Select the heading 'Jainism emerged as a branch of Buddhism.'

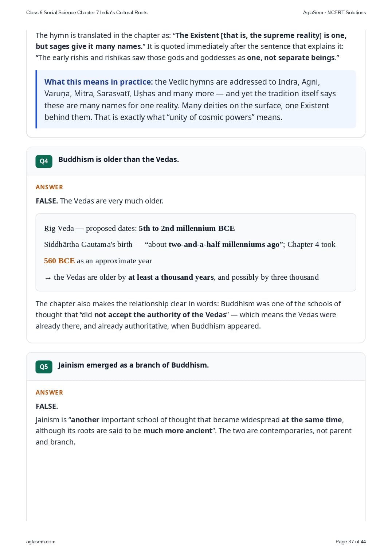[x=133, y=365]
